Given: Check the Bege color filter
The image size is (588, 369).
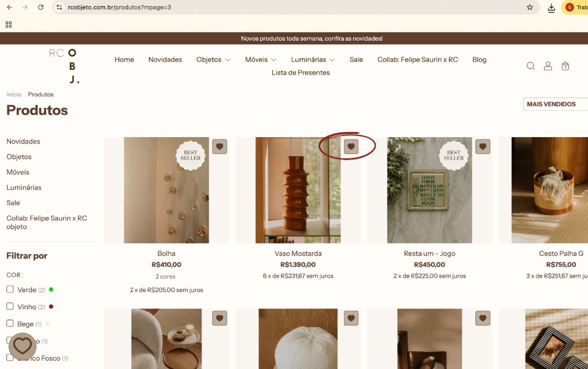Looking at the screenshot, I should [x=10, y=323].
